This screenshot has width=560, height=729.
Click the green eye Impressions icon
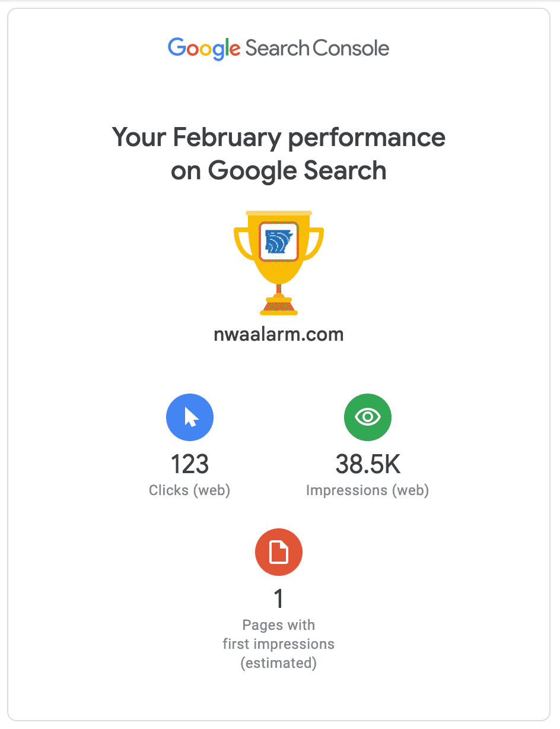click(x=368, y=417)
